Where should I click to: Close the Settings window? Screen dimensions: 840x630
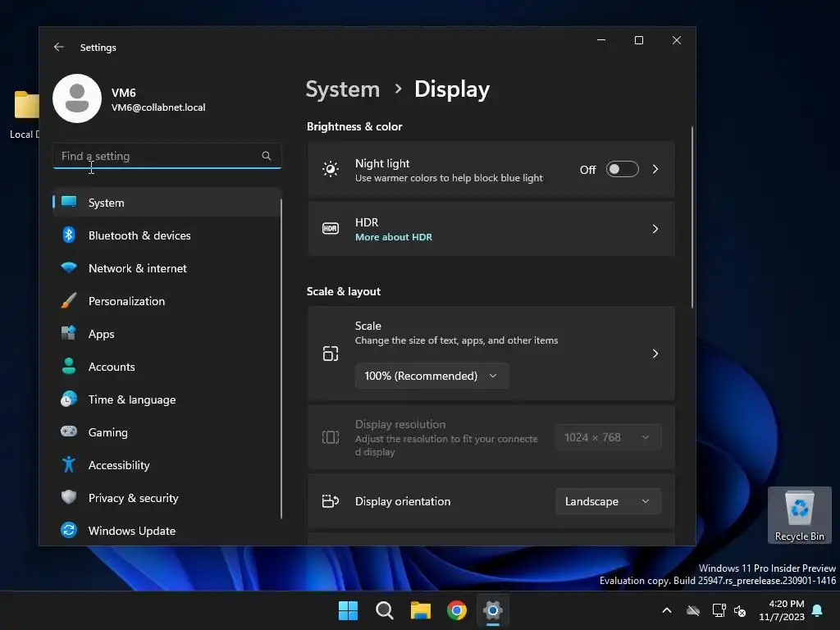pyautogui.click(x=677, y=40)
